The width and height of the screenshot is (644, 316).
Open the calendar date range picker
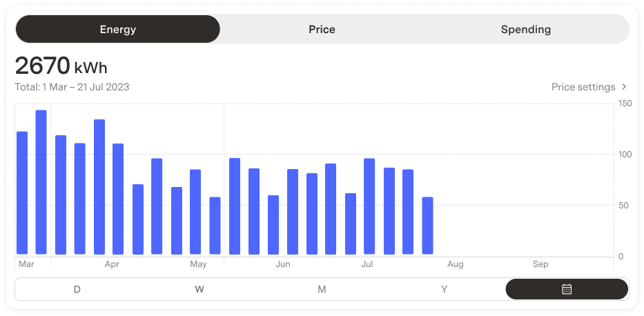(x=566, y=289)
